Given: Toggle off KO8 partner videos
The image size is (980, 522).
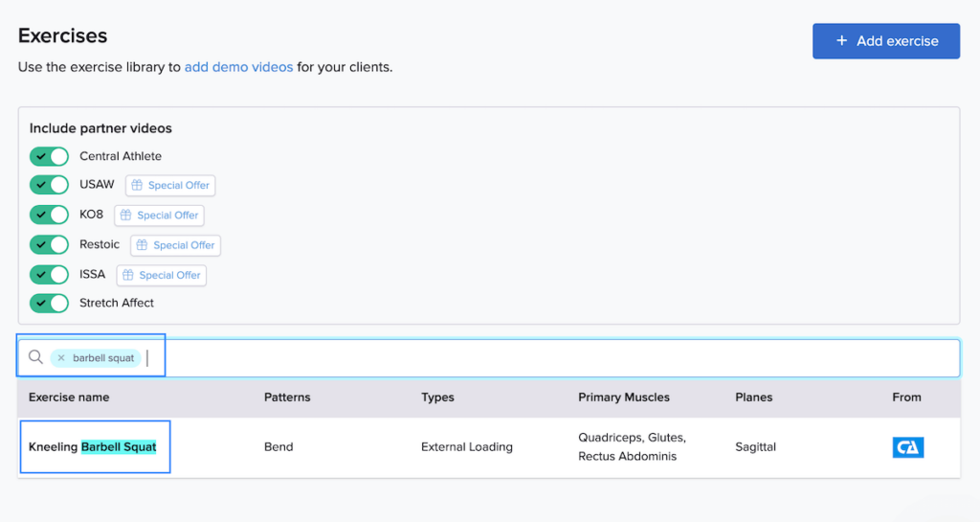Looking at the screenshot, I should (x=49, y=215).
